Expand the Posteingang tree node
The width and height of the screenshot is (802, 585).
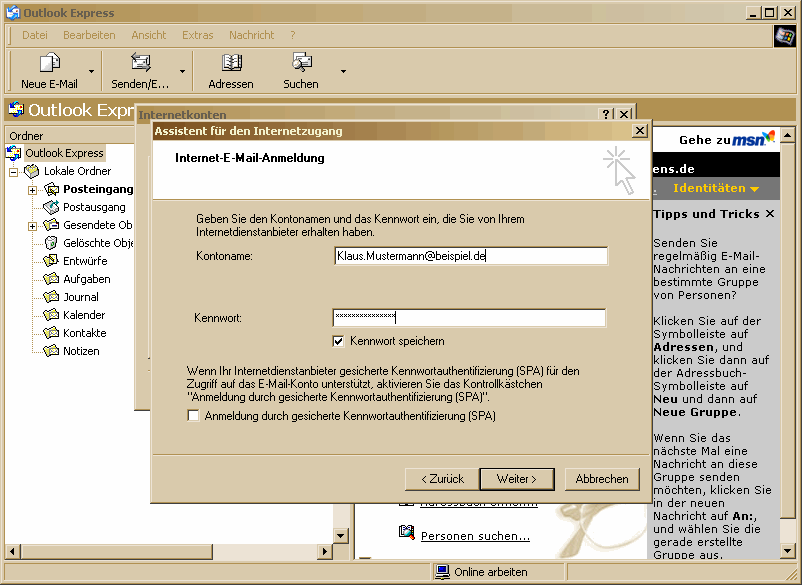click(32, 190)
